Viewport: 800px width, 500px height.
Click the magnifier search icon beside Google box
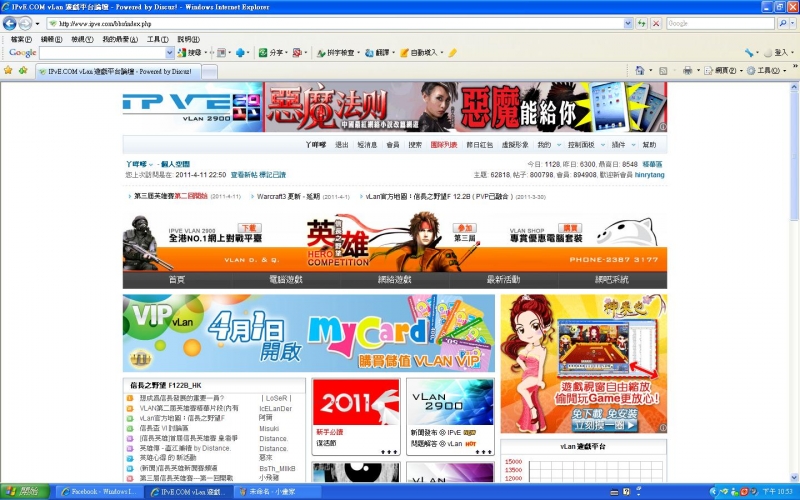pos(782,23)
